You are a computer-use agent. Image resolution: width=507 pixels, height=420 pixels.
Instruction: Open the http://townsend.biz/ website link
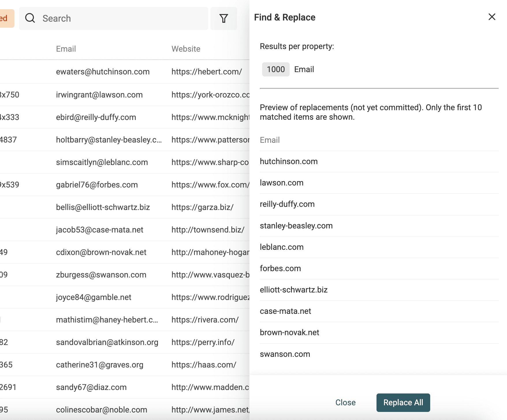pyautogui.click(x=208, y=230)
